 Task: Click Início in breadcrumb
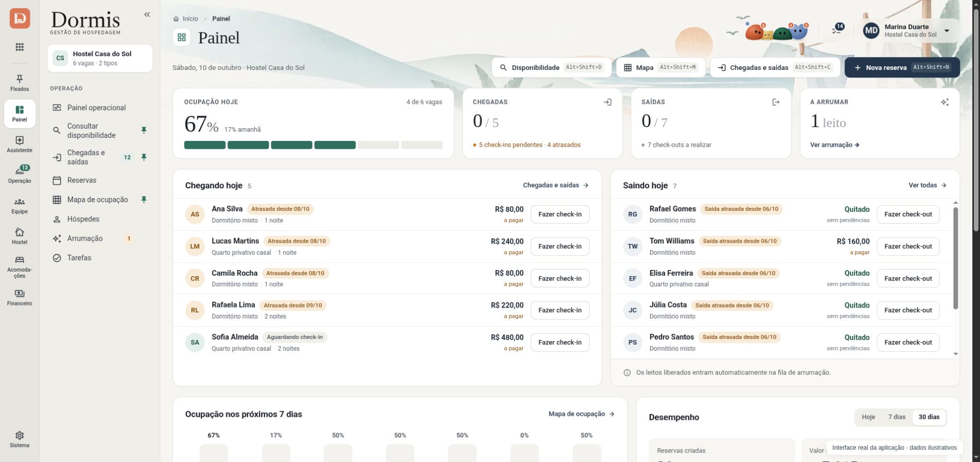coord(190,19)
